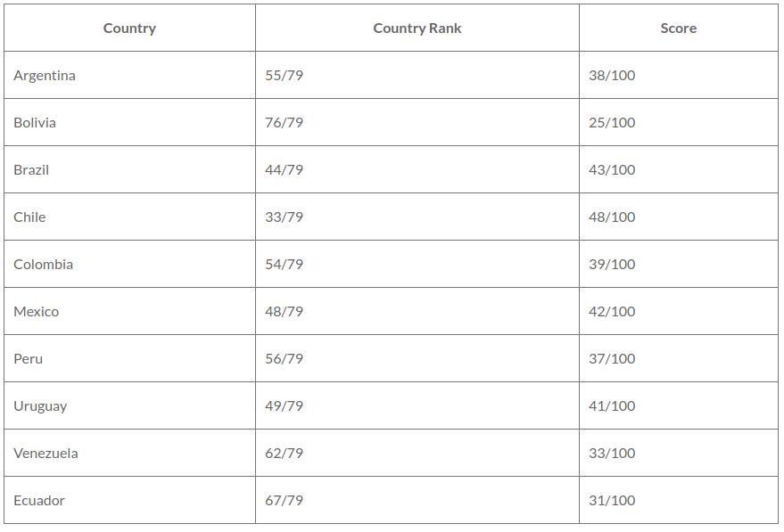
Task: Click Uruguay's score 41/100
Action: click(x=612, y=405)
